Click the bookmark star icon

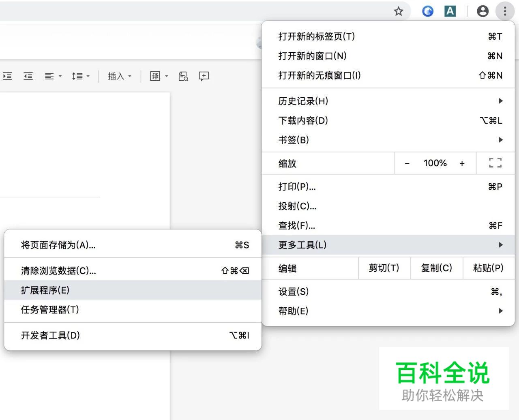pos(399,11)
